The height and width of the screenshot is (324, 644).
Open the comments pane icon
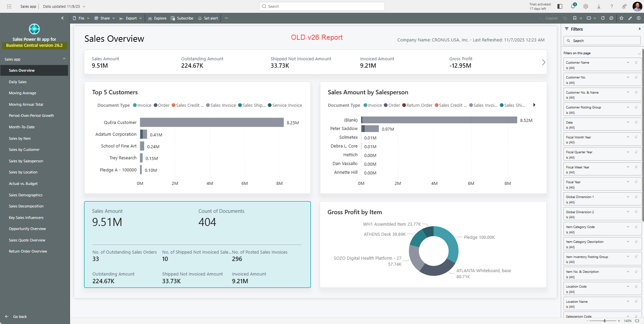(611, 18)
